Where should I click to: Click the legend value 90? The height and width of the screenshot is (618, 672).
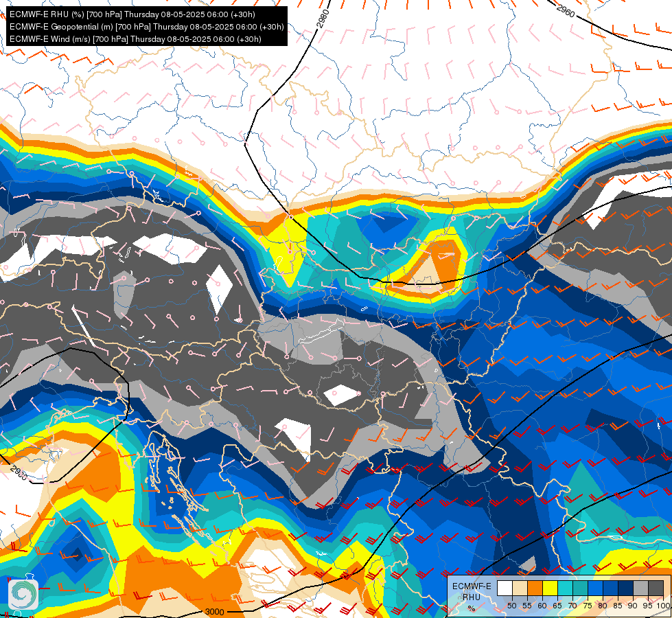point(633,606)
